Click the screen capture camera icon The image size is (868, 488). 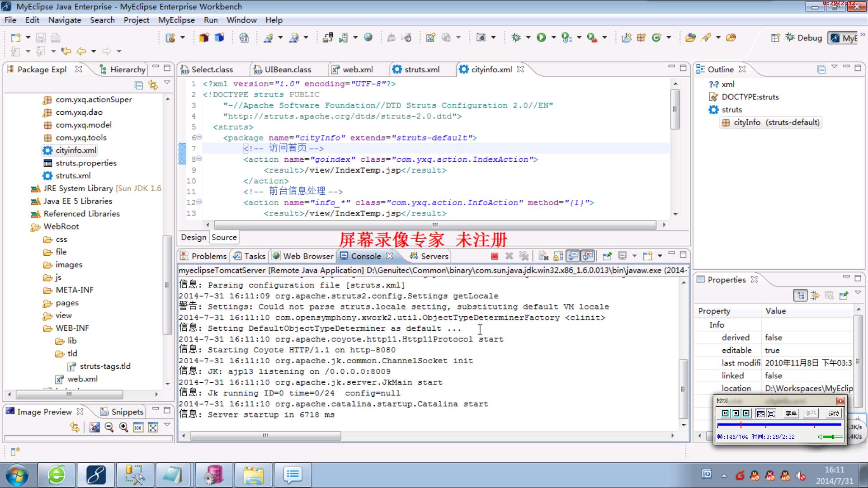481,38
